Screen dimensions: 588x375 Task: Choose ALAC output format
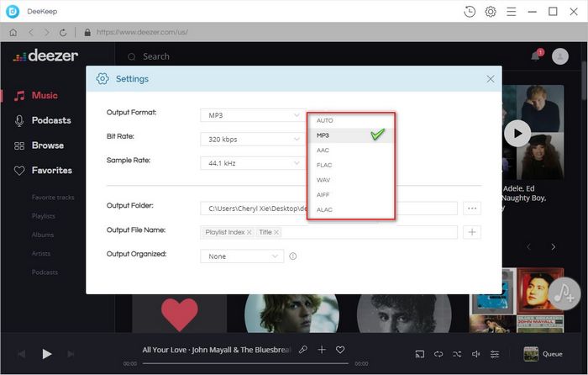(x=350, y=209)
